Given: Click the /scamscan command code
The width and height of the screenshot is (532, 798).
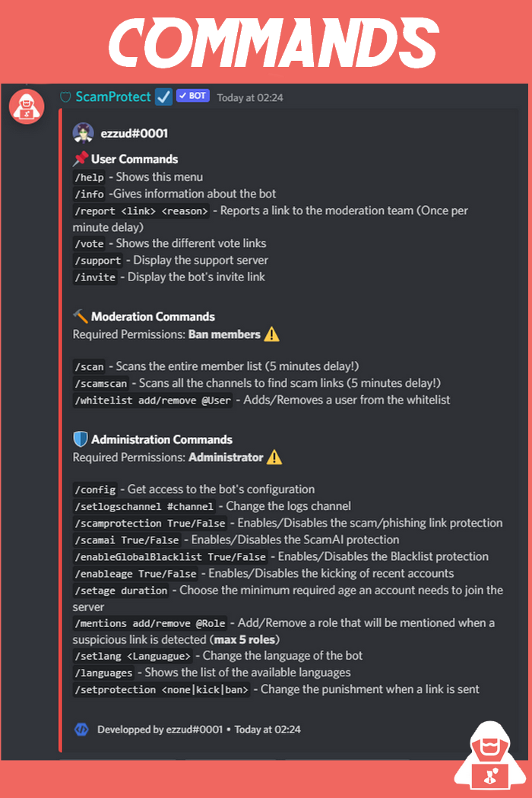Looking at the screenshot, I should point(103,383).
